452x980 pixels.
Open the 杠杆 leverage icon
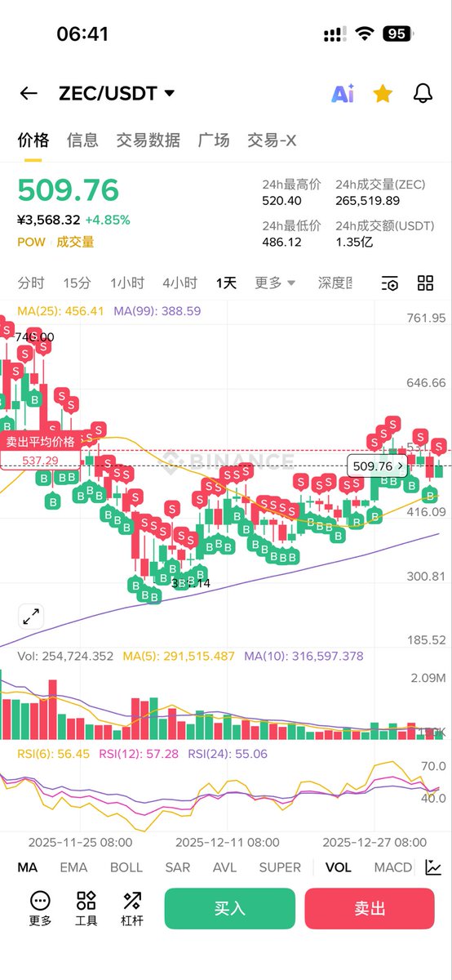pos(132,908)
